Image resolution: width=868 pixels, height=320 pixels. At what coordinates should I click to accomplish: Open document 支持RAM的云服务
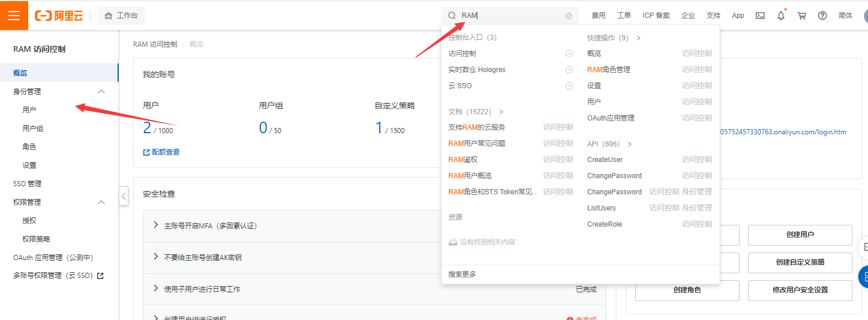[x=476, y=127]
